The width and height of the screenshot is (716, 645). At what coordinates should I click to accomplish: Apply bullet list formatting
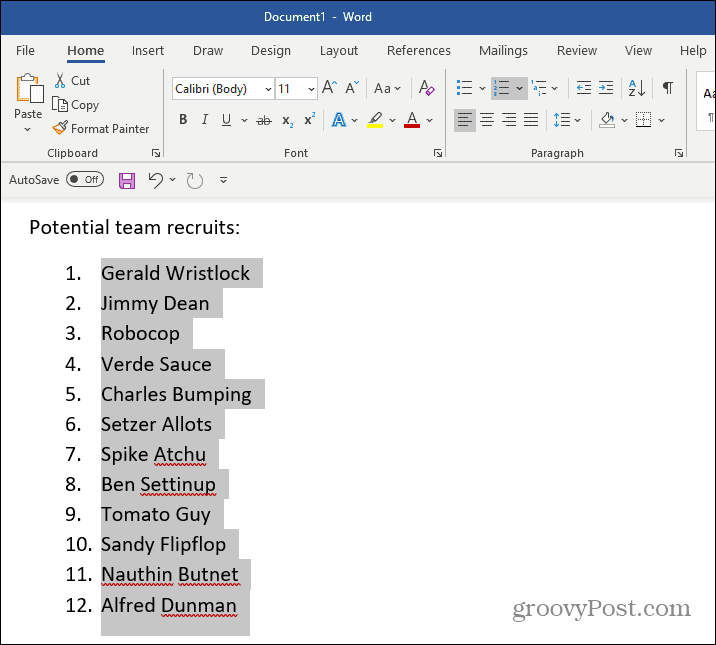pyautogui.click(x=464, y=88)
